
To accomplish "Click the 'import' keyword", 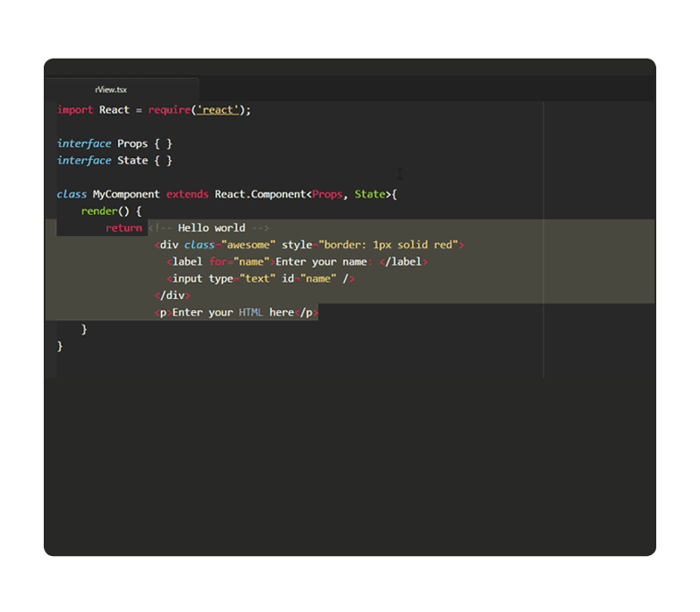I will click(x=75, y=110).
